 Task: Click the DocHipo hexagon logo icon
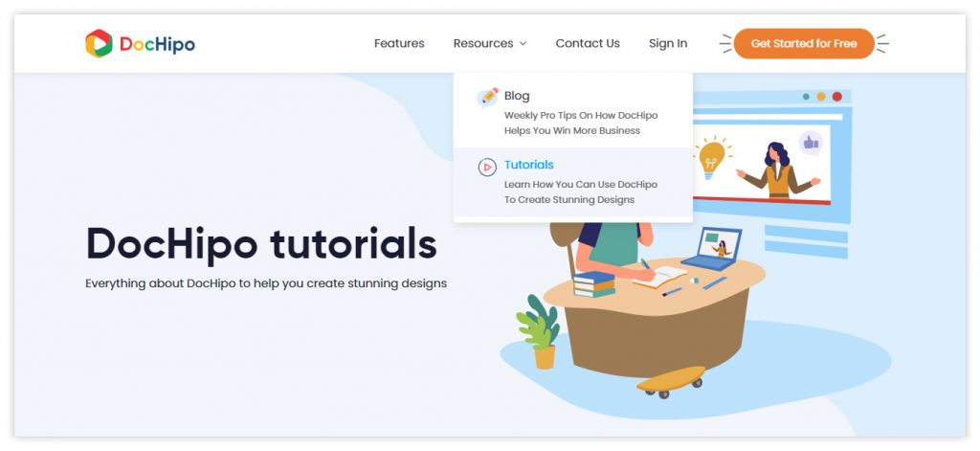(x=99, y=44)
